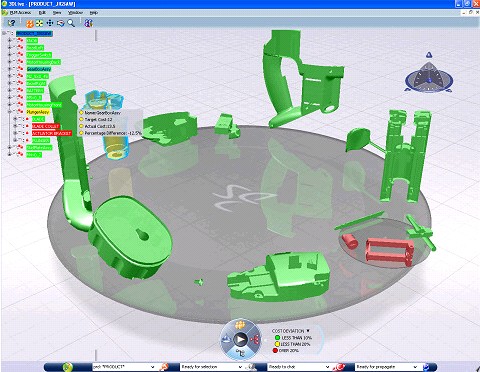Expand the GearBoxAssy tree node

[x=9, y=69]
